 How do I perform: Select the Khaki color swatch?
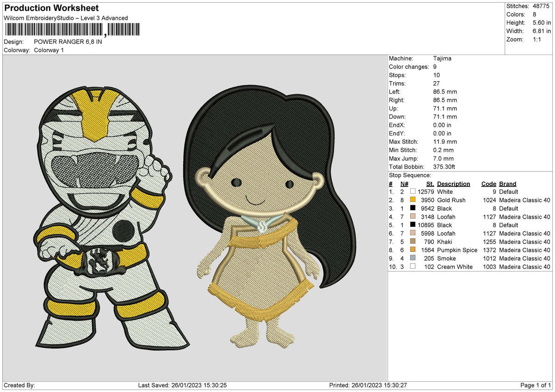[413, 241]
